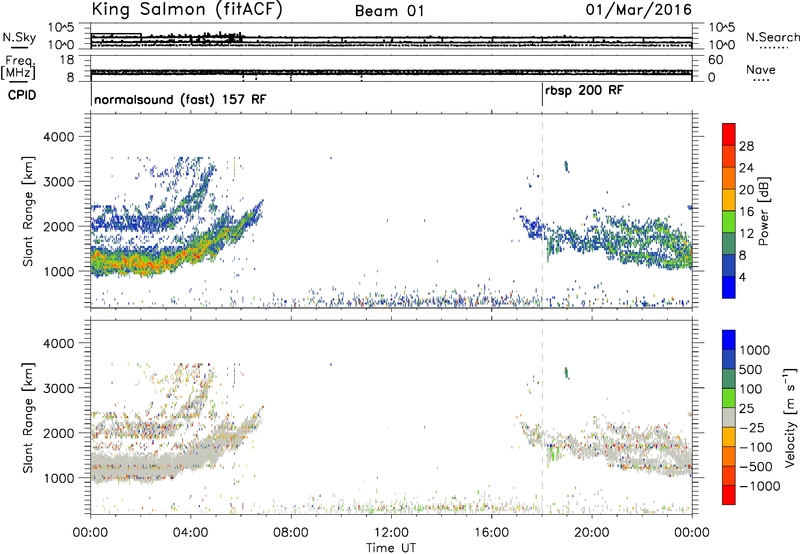Viewport: 800px width, 554px height.
Task: Click the '12:00' time tick label
Action: tap(391, 533)
